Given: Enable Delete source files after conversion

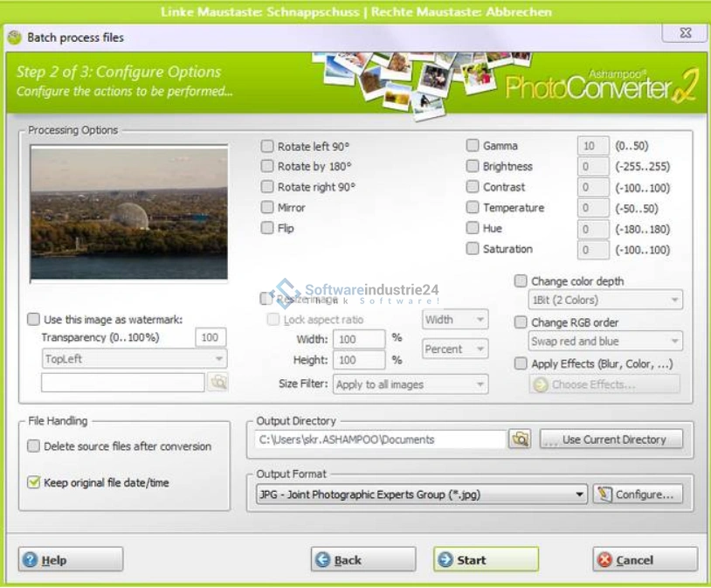Looking at the screenshot, I should coord(34,446).
